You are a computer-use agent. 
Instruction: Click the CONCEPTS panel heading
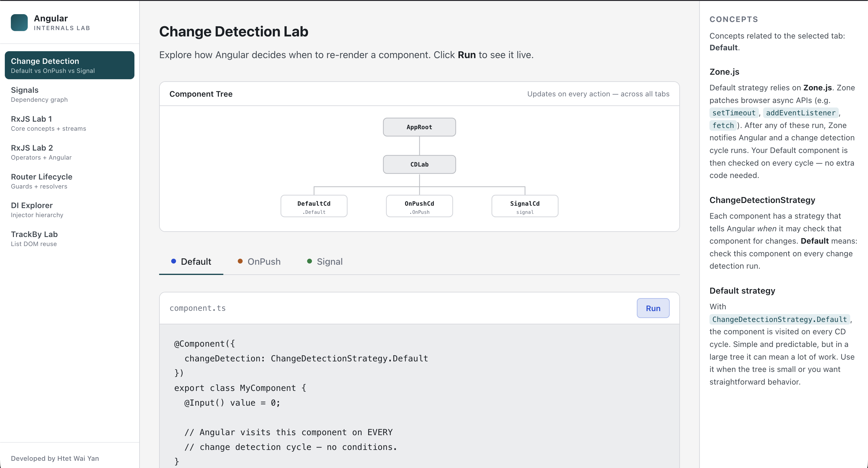[734, 19]
